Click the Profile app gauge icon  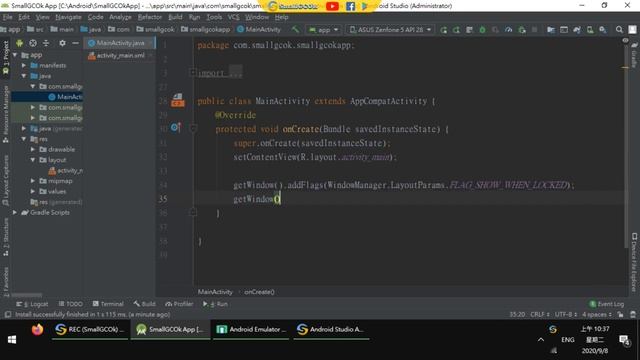(509, 30)
